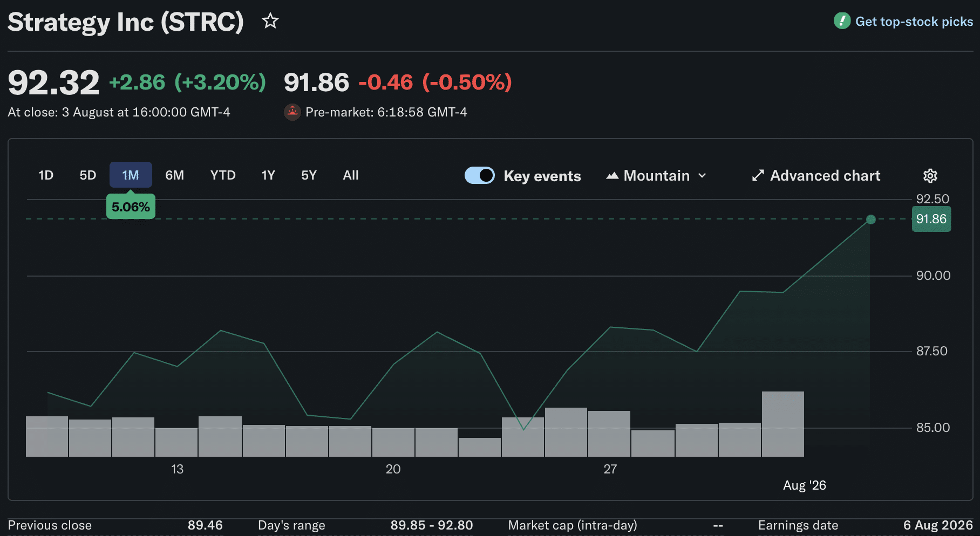Click the 89.46 previous close value

[205, 525]
